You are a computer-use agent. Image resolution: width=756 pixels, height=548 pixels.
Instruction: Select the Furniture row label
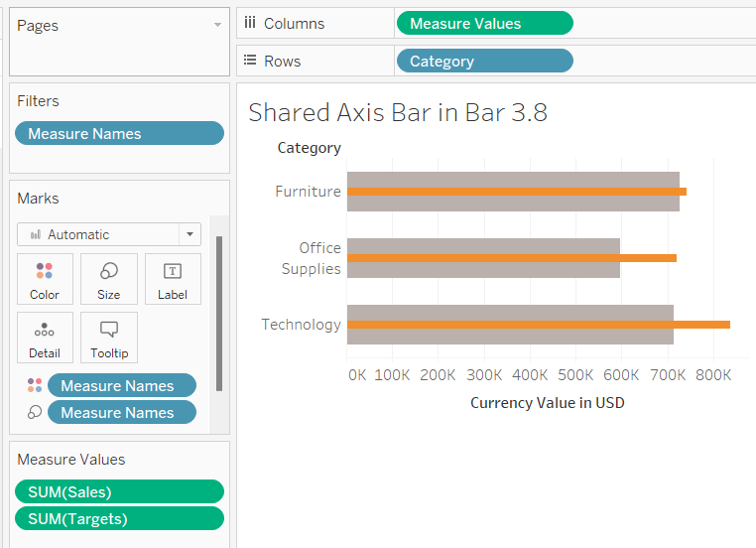pyautogui.click(x=309, y=191)
